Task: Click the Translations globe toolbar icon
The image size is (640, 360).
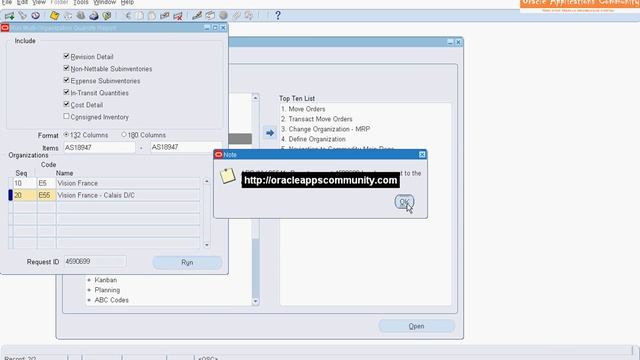Action: [x=223, y=16]
